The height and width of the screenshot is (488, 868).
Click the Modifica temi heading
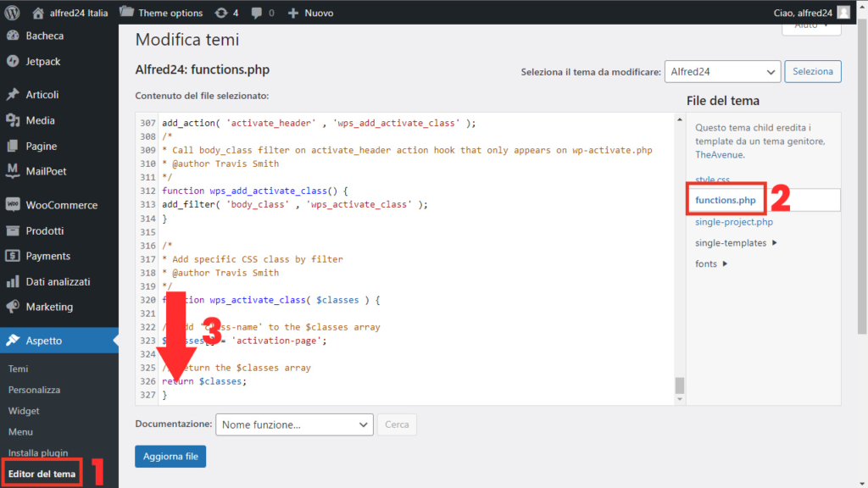coord(187,40)
